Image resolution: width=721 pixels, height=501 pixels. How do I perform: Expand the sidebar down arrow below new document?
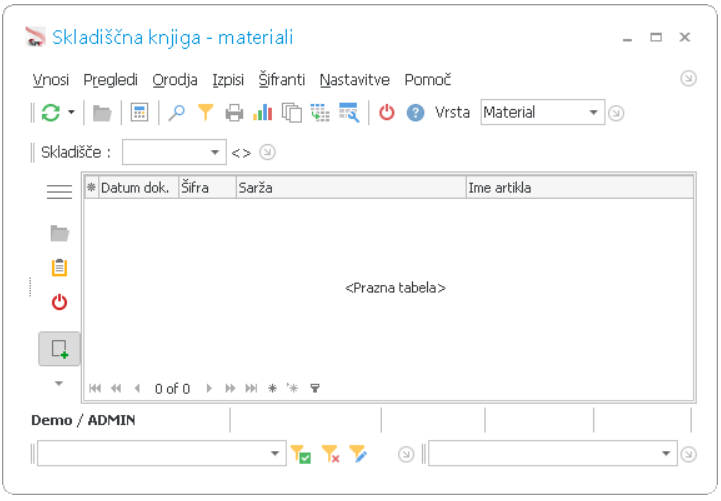(x=59, y=383)
